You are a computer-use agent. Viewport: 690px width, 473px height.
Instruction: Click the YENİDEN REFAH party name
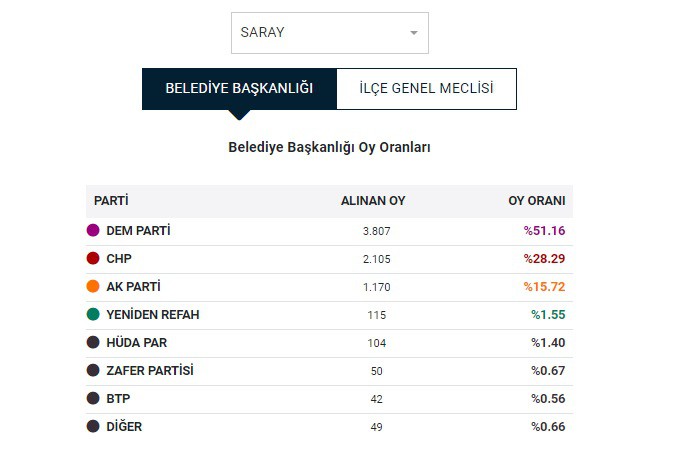153,315
